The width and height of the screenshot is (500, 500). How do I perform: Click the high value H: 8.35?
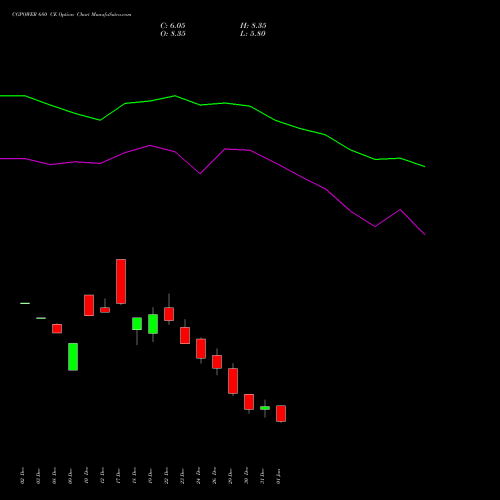(253, 26)
